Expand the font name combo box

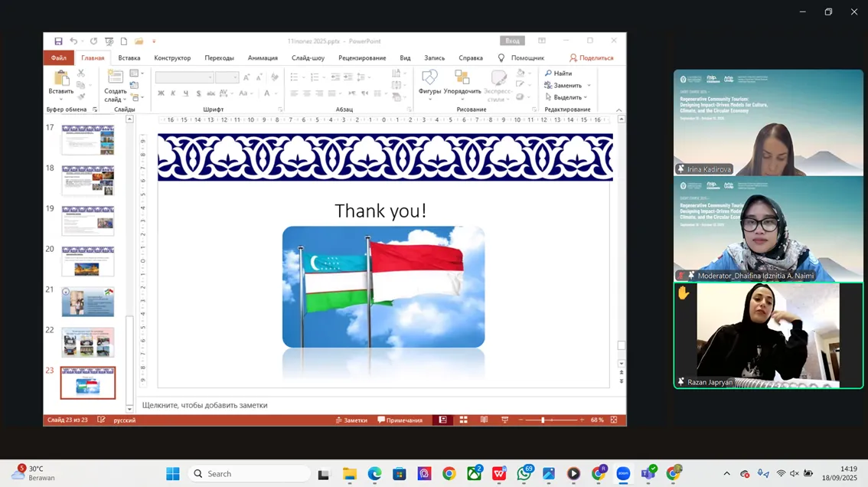point(210,77)
